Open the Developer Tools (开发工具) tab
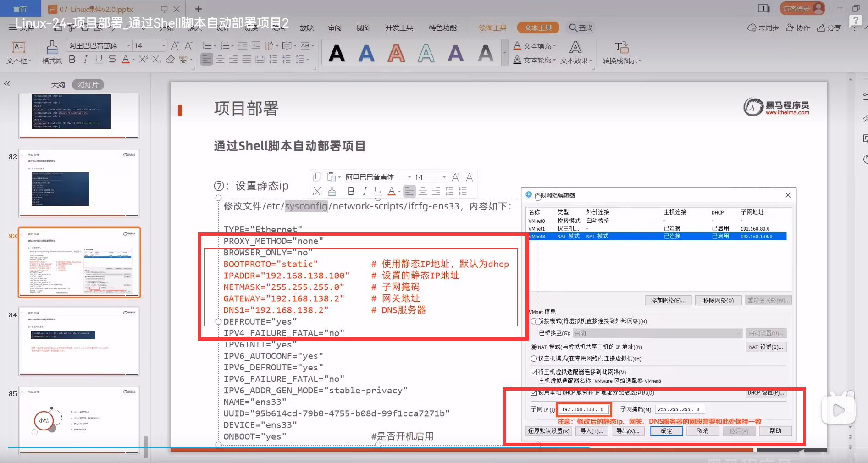This screenshot has height=463, width=868. pyautogui.click(x=399, y=28)
